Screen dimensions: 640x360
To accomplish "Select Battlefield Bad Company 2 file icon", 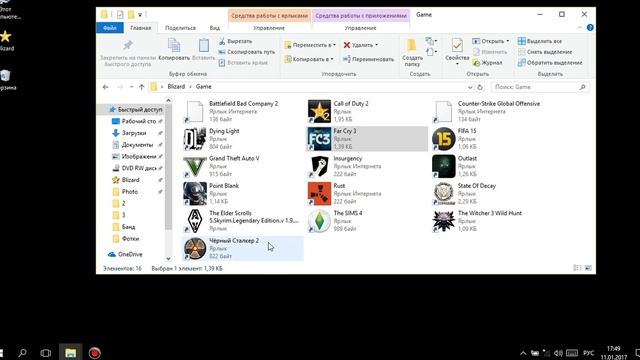I will [195, 111].
